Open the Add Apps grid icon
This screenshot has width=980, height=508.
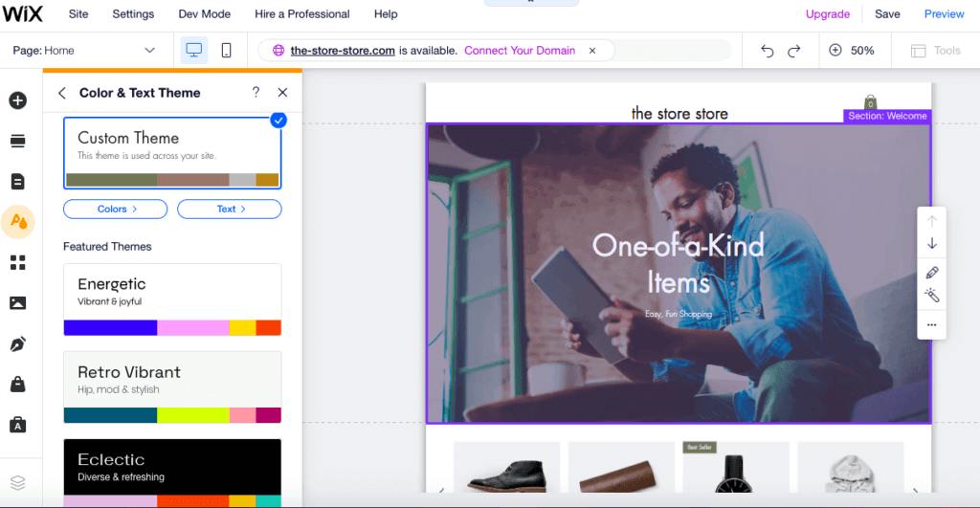(x=18, y=262)
